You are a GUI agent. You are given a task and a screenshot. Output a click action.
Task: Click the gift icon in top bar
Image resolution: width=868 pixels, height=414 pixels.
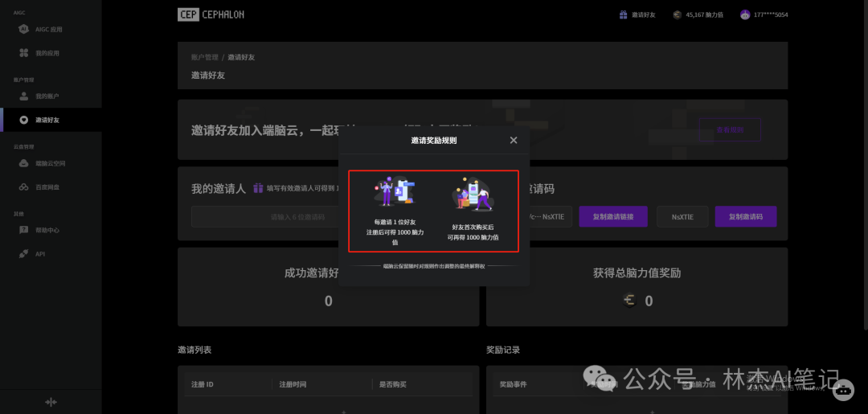(624, 15)
